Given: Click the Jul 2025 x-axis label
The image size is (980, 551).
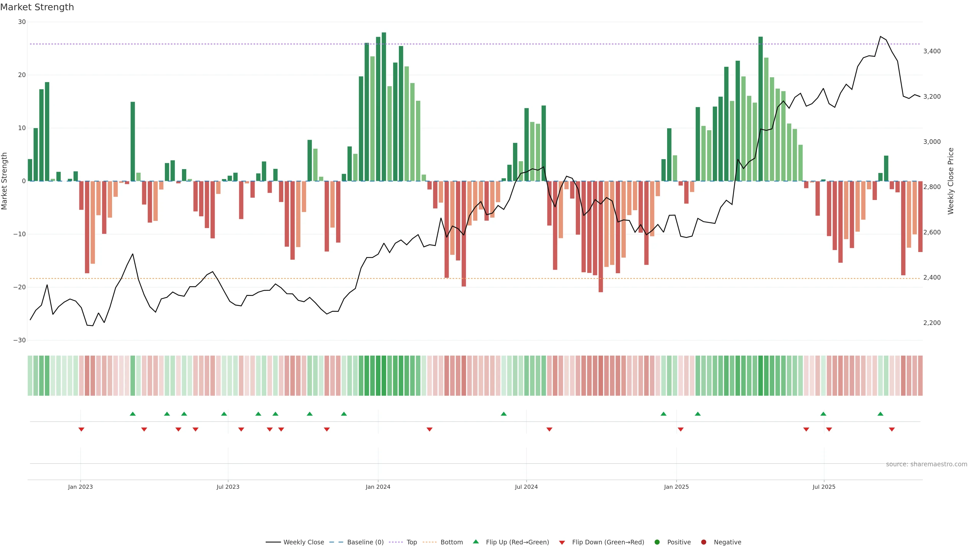Looking at the screenshot, I should (x=824, y=487).
